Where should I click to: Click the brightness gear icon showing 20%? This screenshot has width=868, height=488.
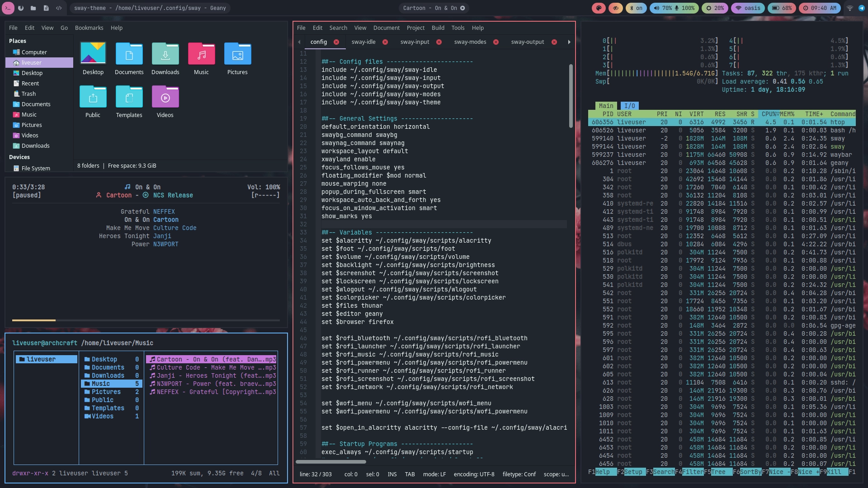pos(714,8)
